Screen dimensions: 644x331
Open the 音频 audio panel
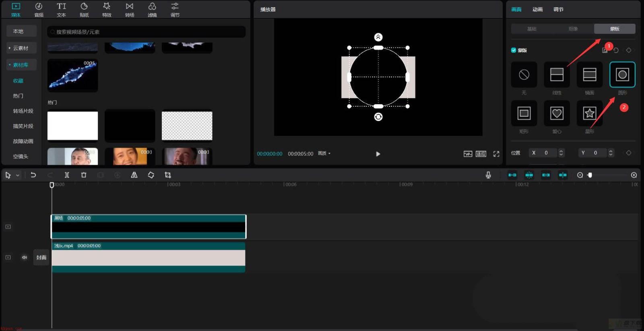pyautogui.click(x=39, y=10)
